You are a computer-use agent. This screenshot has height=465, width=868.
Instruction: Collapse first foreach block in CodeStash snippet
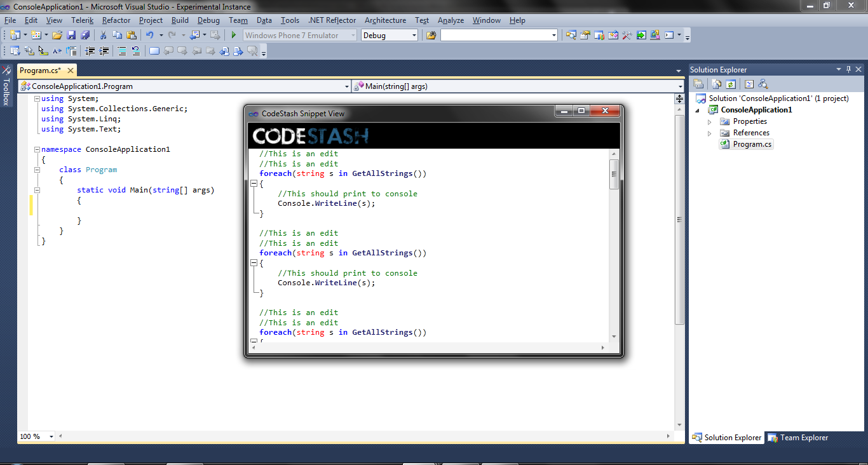[x=253, y=184]
